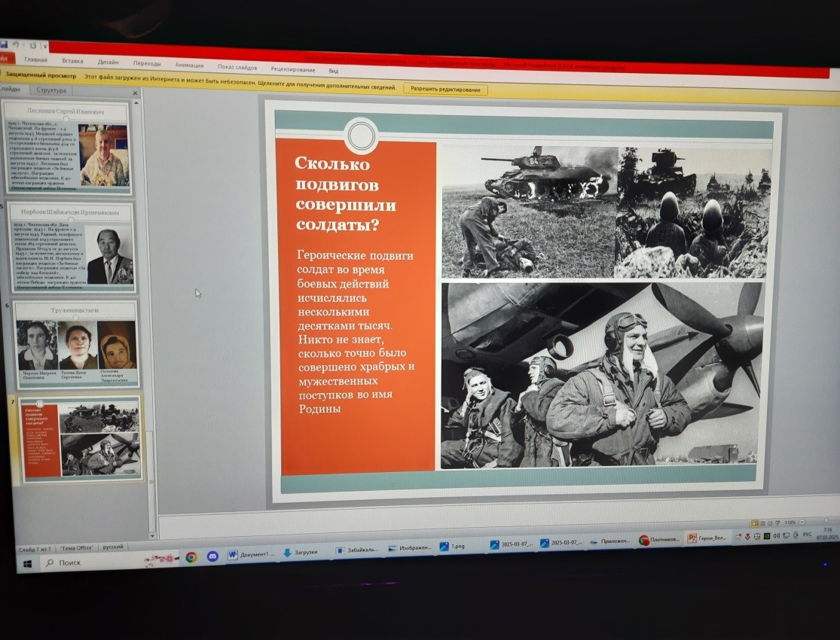This screenshot has width=840, height=640.
Task: Click body text Героические подвиги солдат
Action: pyautogui.click(x=355, y=332)
